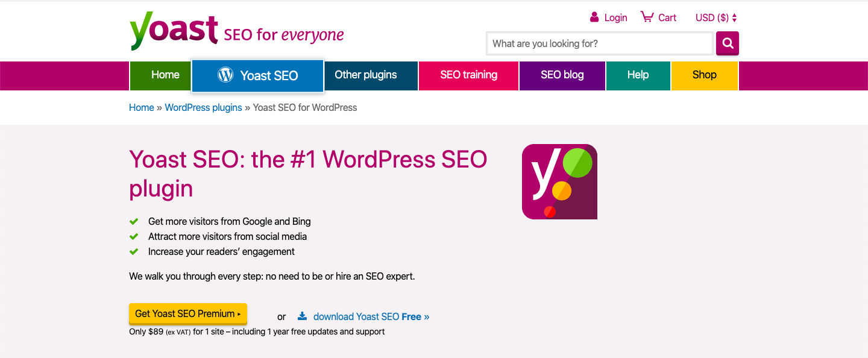
Task: Click download Yoast SEO Free link
Action: [x=371, y=316]
